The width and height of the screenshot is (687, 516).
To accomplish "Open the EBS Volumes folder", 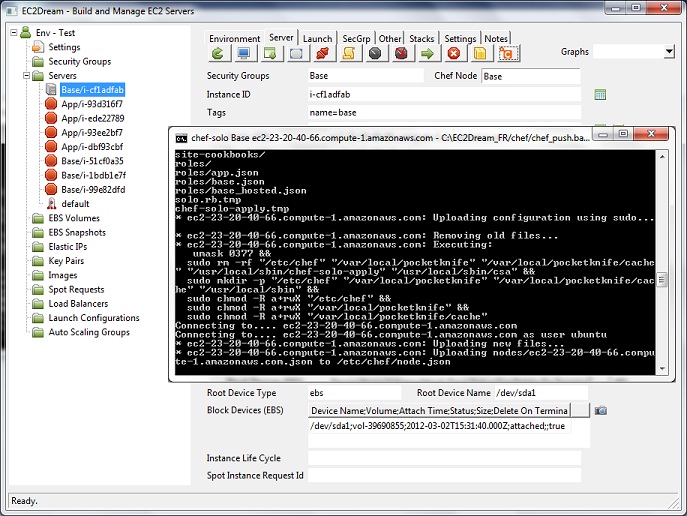I will point(74,218).
